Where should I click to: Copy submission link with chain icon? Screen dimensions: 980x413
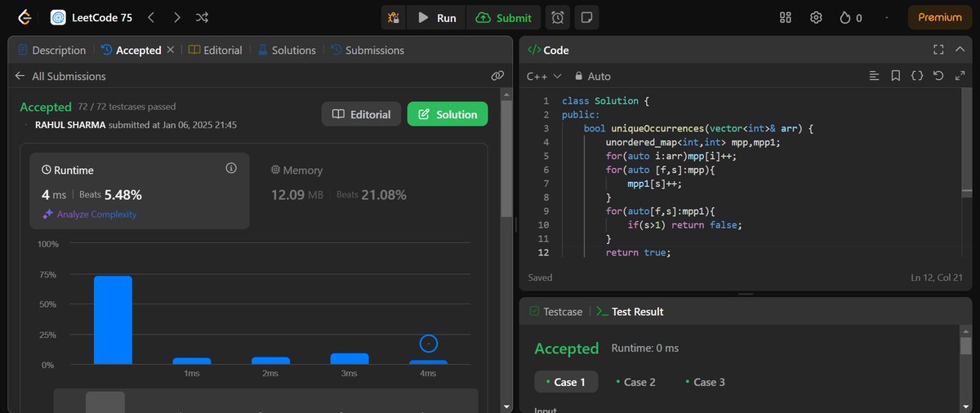tap(497, 76)
